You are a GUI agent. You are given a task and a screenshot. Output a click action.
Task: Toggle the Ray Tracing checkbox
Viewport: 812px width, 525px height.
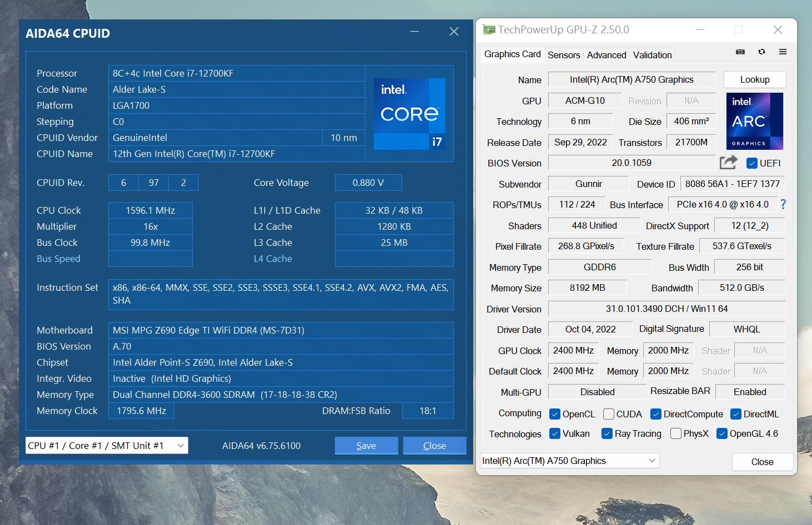(607, 433)
